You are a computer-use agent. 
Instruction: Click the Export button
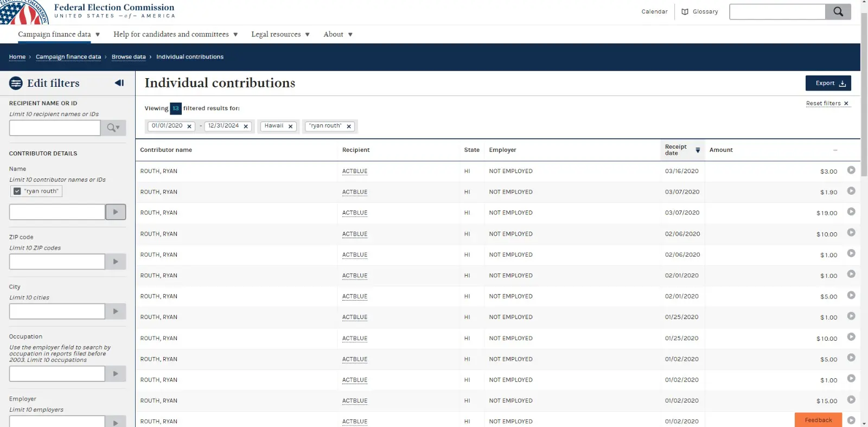(828, 83)
